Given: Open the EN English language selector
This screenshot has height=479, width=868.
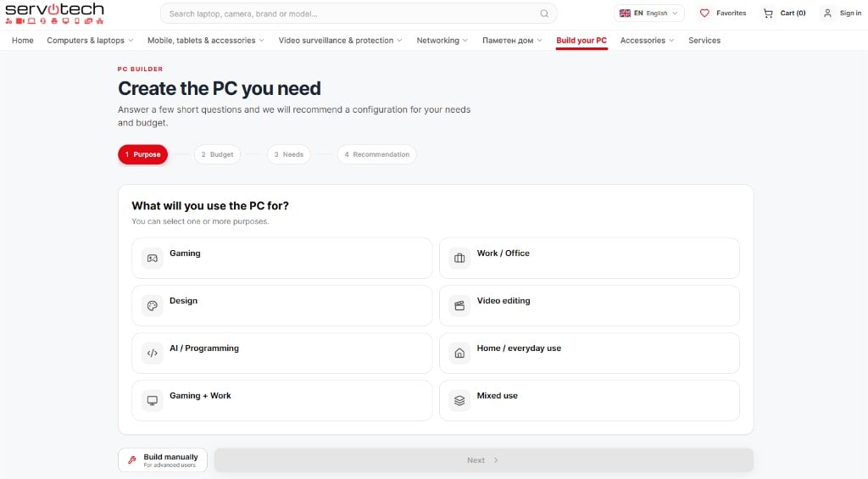Looking at the screenshot, I should [x=648, y=14].
